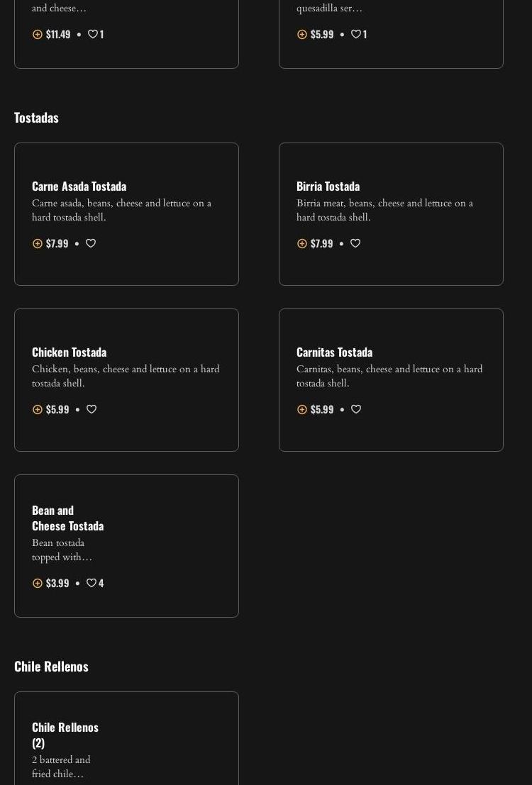Like the Birria Tostada heart
Screen dimensions: 532x785
(x=355, y=243)
